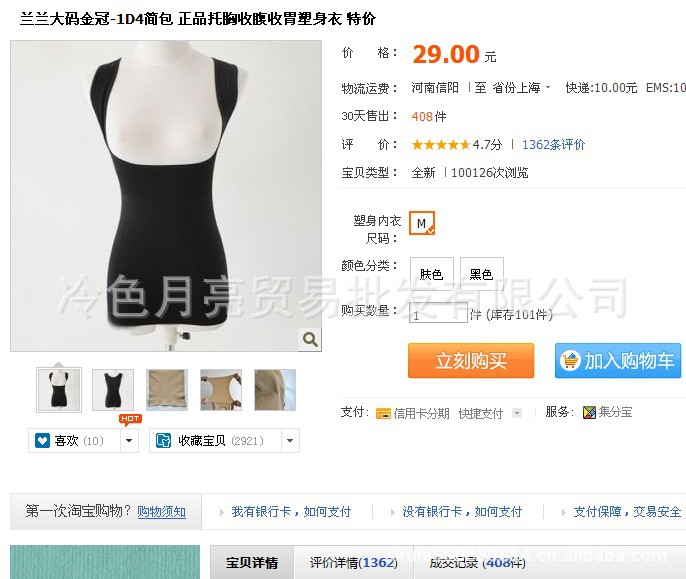
Task: Click the magnifier zoom icon on the product image
Action: click(x=310, y=339)
